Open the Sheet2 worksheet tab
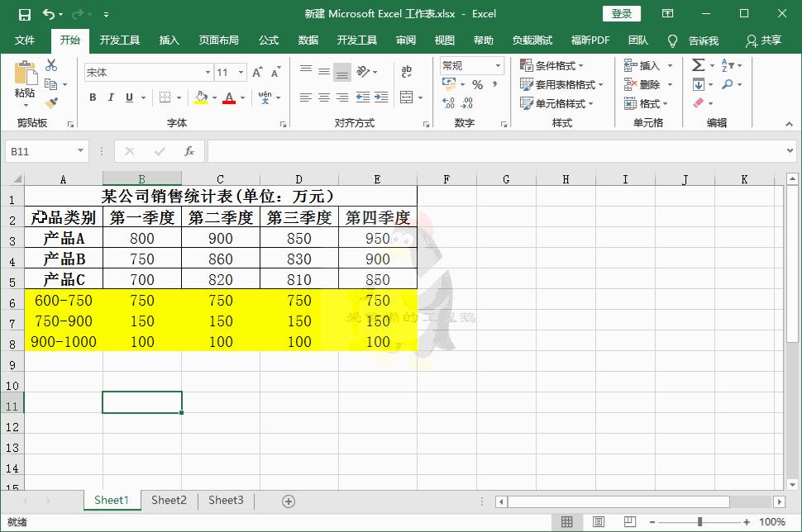 (169, 500)
